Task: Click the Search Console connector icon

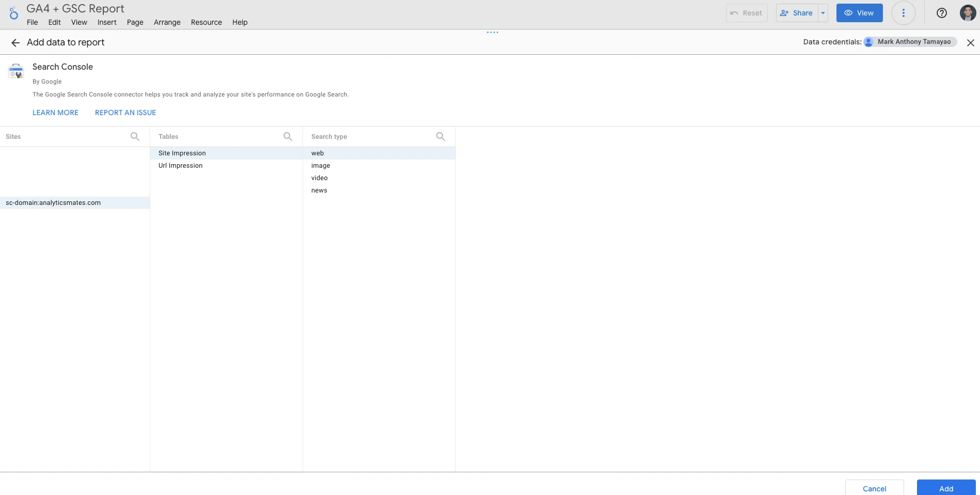Action: [16, 71]
